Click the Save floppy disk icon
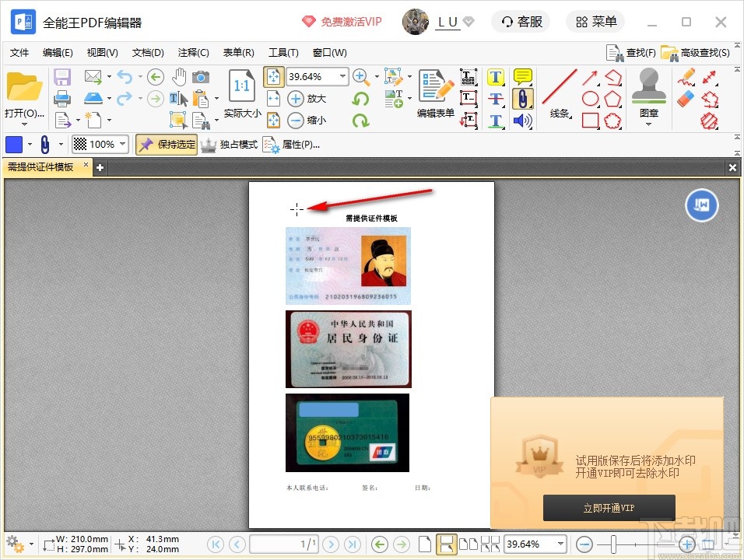 [62, 77]
